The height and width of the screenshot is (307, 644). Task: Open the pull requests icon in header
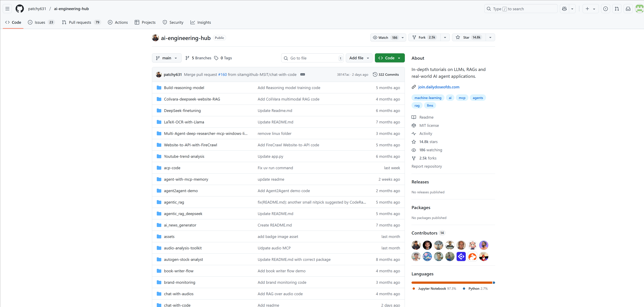[x=617, y=9]
